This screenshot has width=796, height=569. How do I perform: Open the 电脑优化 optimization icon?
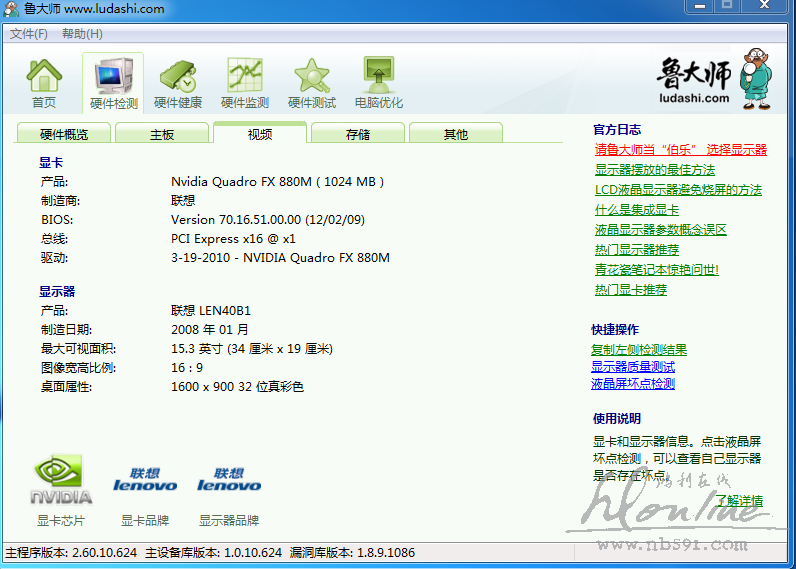[x=378, y=76]
